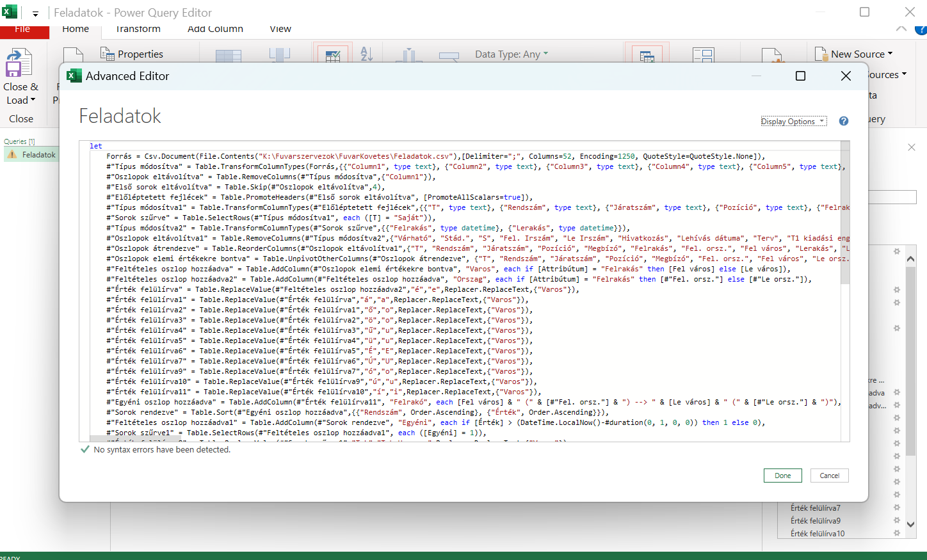Click the Queries [1] pane header
The height and width of the screenshot is (560, 927).
click(19, 141)
